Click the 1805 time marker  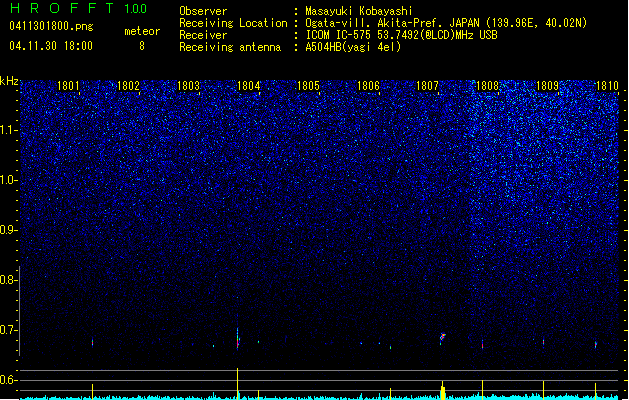coord(308,86)
